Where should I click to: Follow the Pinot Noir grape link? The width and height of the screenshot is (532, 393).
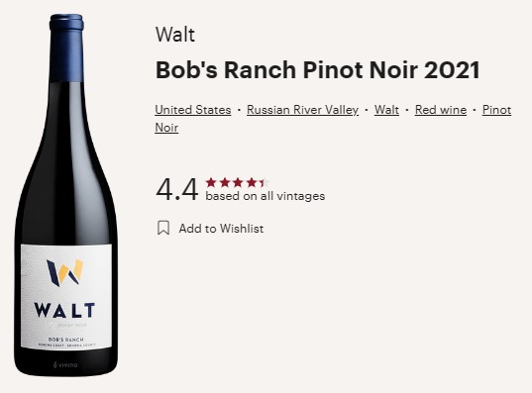[496, 110]
